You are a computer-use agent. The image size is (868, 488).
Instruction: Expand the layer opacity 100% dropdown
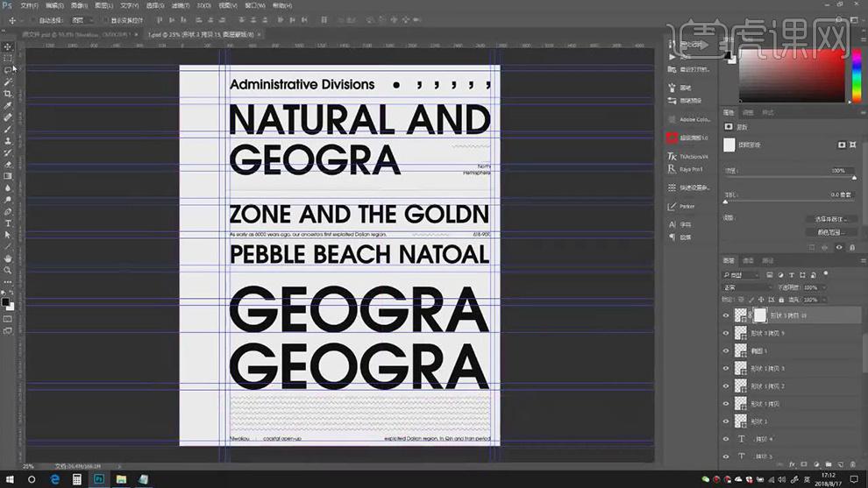(x=821, y=287)
